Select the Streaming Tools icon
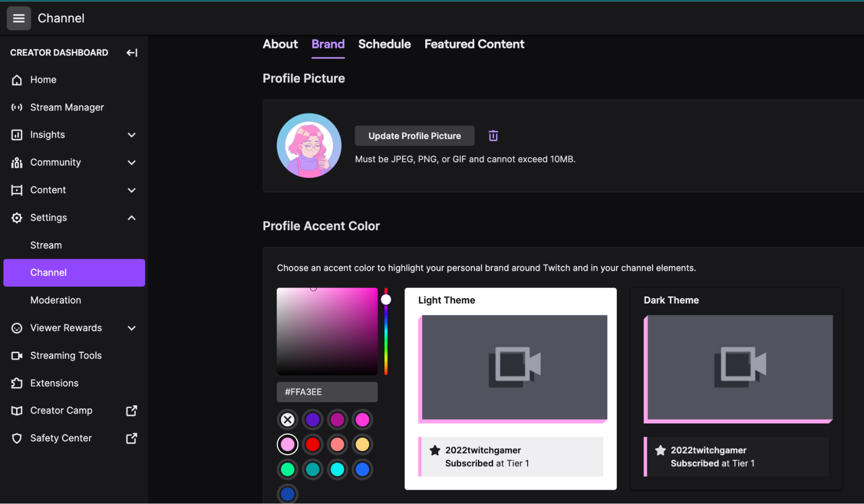 [16, 355]
